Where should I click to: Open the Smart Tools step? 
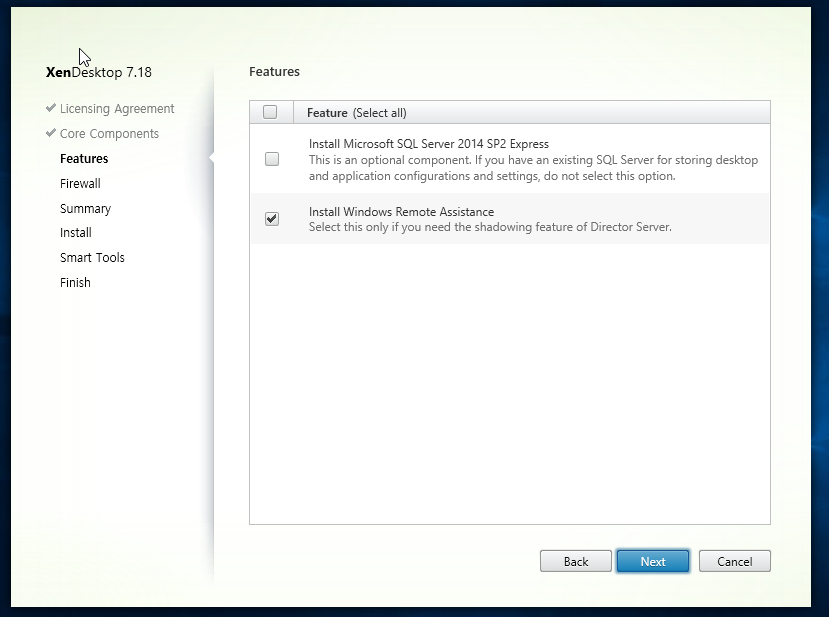(x=93, y=257)
